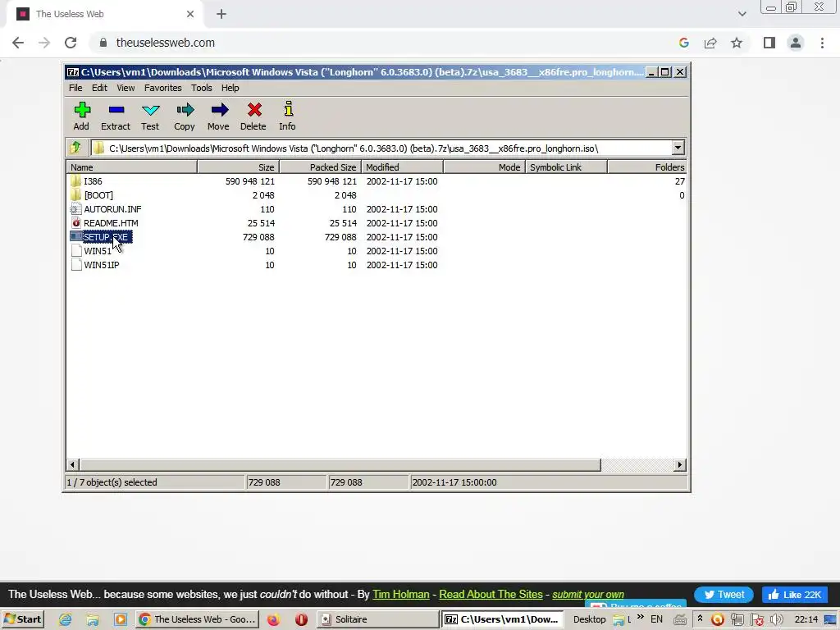Click the horizontal scrollbar thumb

pos(340,464)
